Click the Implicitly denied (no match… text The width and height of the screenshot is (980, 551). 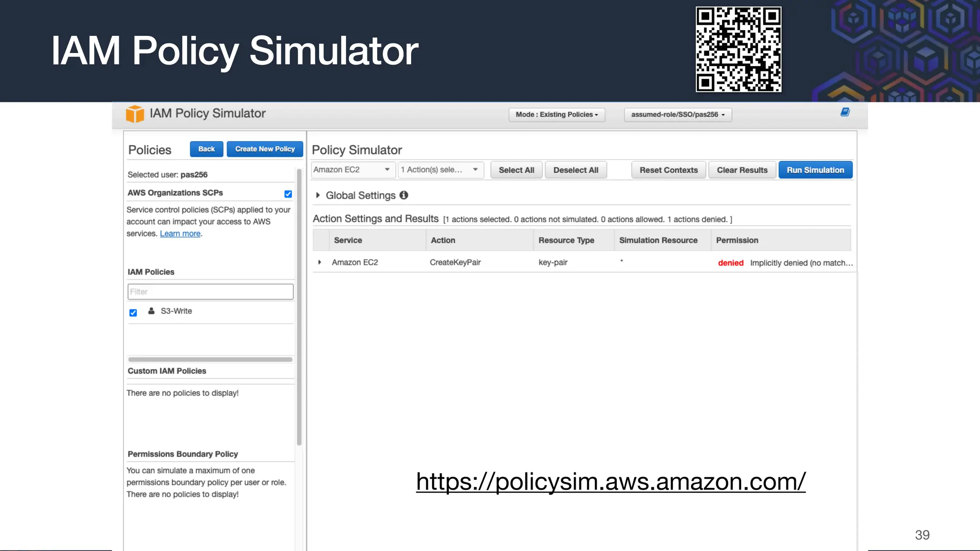click(x=802, y=263)
